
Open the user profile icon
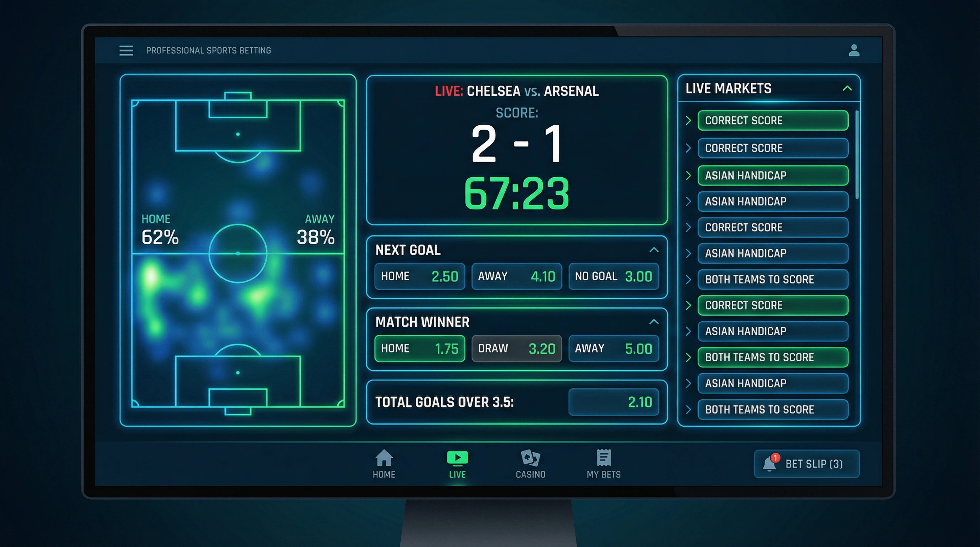click(x=854, y=50)
